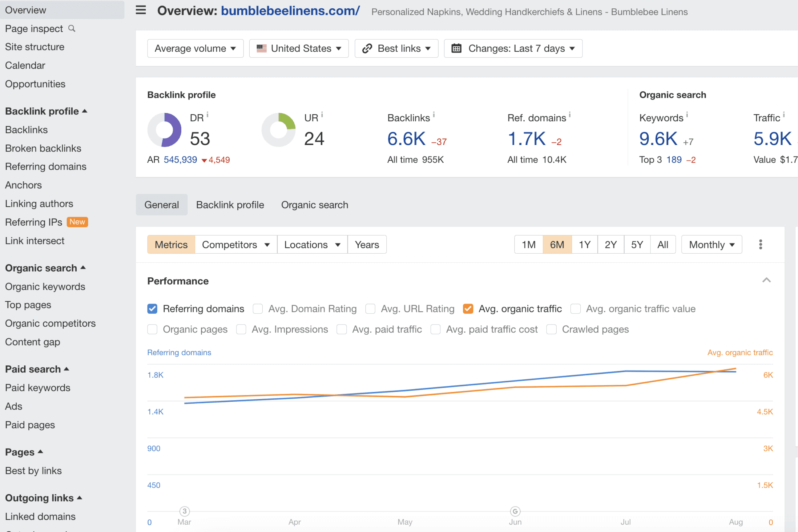This screenshot has width=798, height=532.
Task: Click the Backlinks info icon
Action: point(435,115)
